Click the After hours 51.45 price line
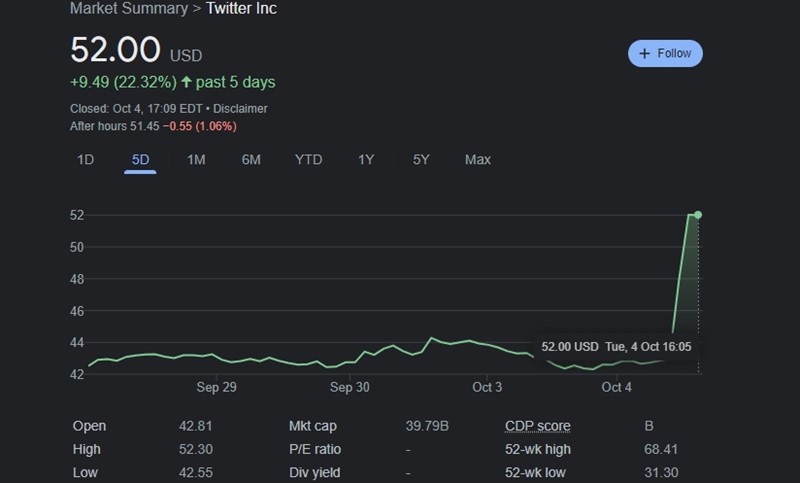Image resolution: width=800 pixels, height=483 pixels. (x=153, y=126)
